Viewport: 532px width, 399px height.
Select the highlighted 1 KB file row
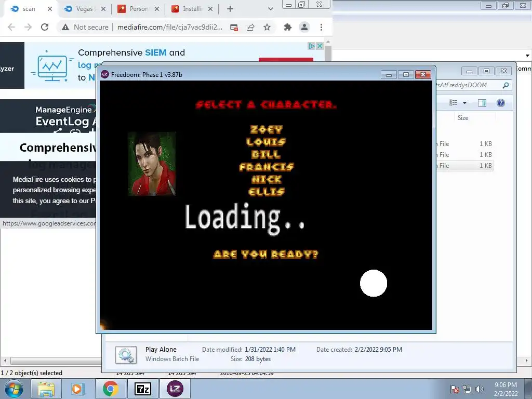pos(465,166)
